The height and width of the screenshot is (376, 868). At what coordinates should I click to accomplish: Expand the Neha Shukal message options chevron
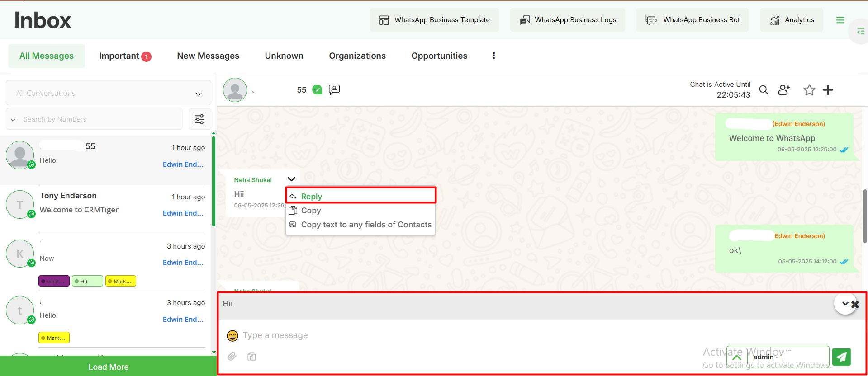point(292,179)
